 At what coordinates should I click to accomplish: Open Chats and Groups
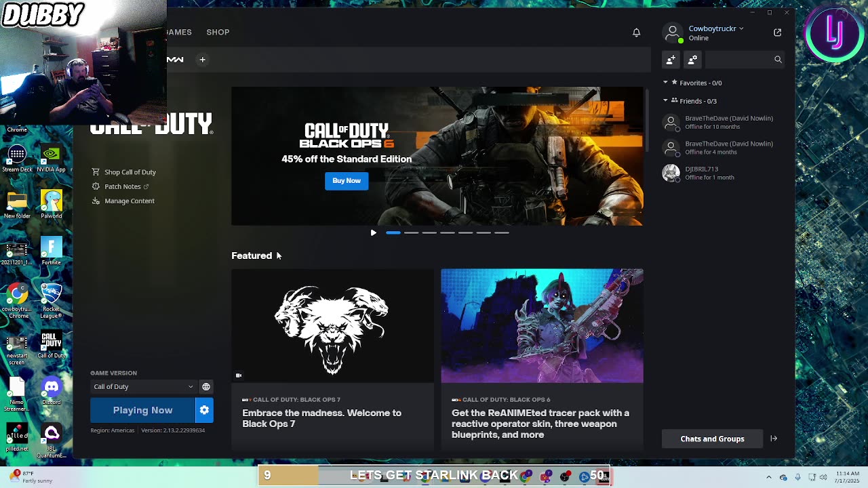point(712,439)
